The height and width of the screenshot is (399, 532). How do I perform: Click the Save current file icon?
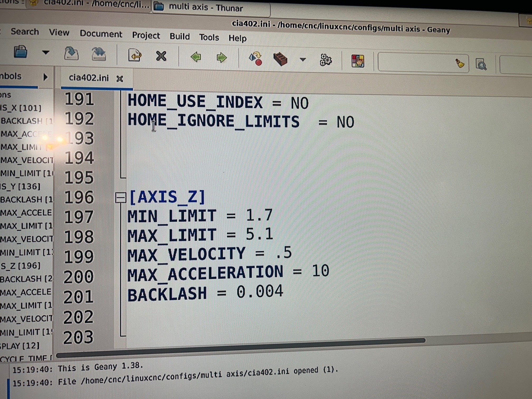point(71,54)
